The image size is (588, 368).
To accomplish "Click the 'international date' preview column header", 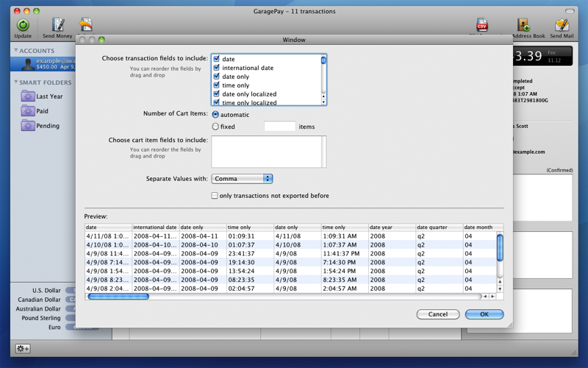I will click(x=155, y=227).
